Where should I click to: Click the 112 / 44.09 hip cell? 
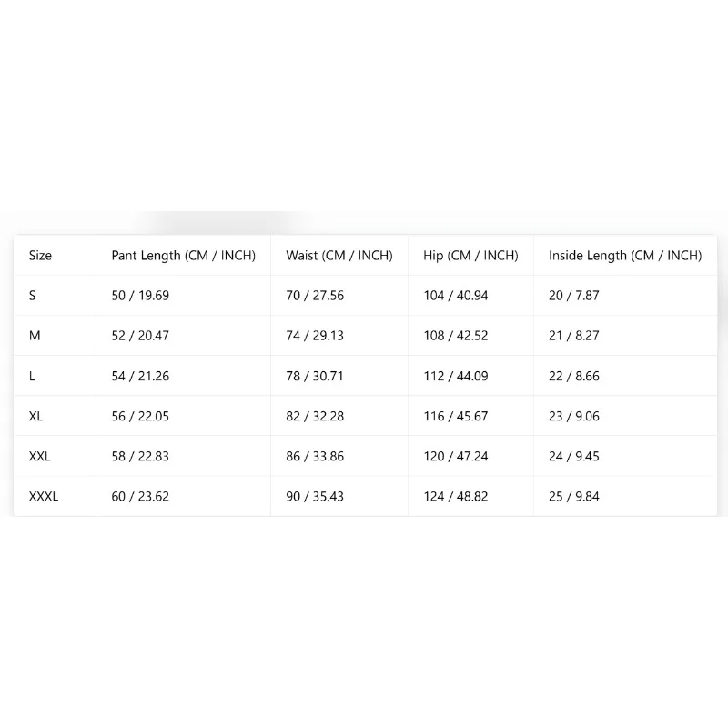[456, 376]
